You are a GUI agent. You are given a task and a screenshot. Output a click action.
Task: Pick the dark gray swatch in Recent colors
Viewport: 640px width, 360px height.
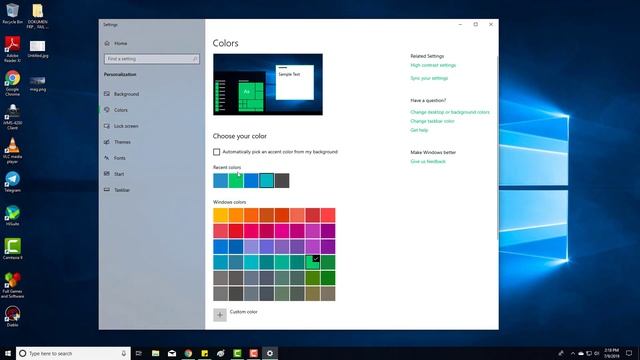[282, 181]
